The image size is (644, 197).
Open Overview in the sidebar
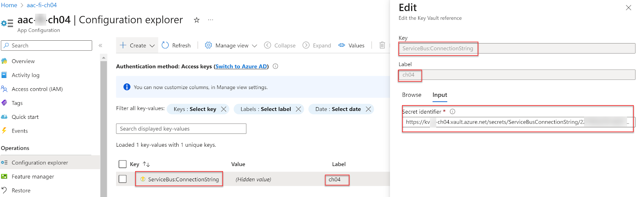[x=23, y=61]
